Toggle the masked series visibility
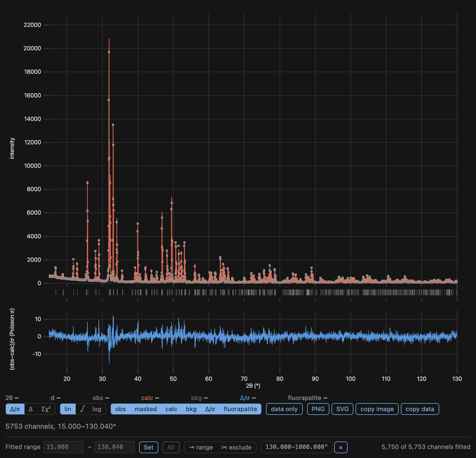476x458 pixels. [x=146, y=409]
